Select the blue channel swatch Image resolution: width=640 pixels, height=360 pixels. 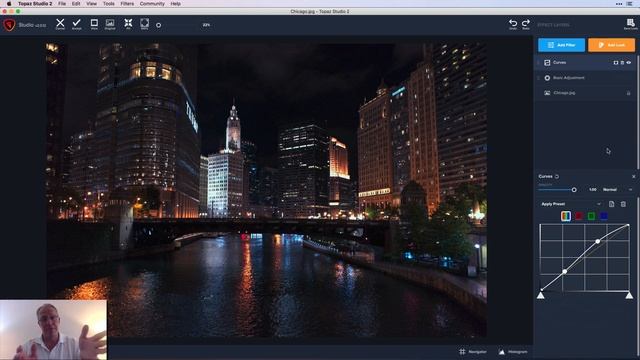(604, 216)
